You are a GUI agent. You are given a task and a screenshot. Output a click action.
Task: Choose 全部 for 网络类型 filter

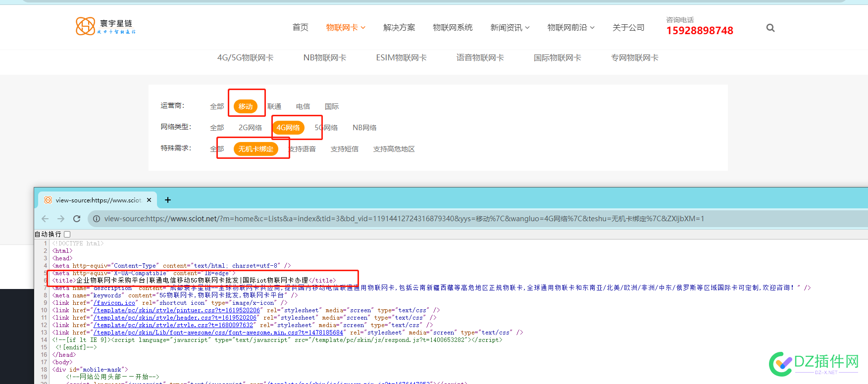pyautogui.click(x=217, y=128)
